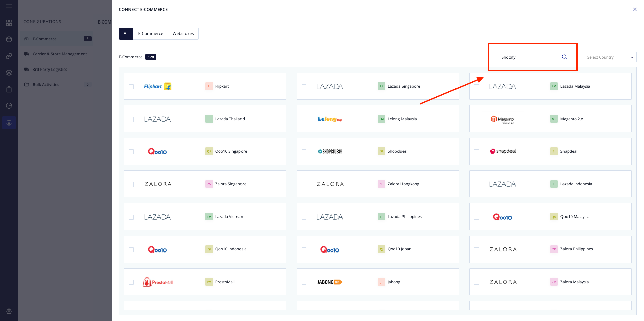The height and width of the screenshot is (321, 644).
Task: Tick the Zalora Hongkong checkbox
Action: pyautogui.click(x=304, y=184)
